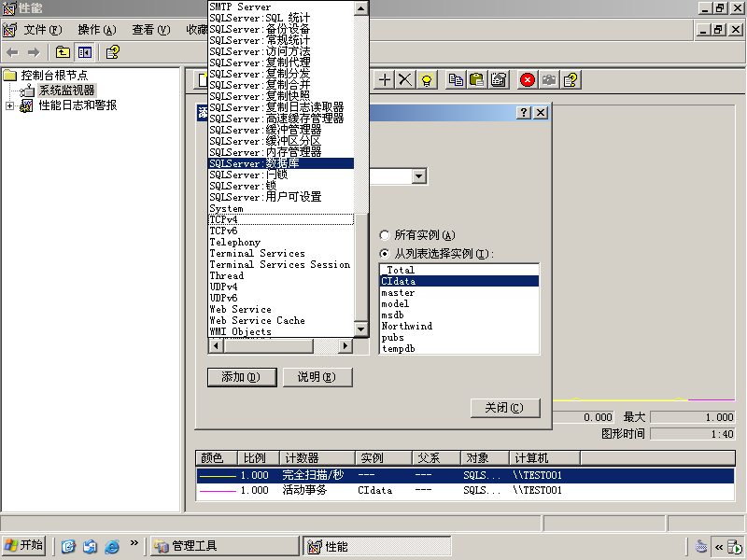Click the up one level folder icon
Viewport: 747px width, 560px height.
[x=63, y=52]
